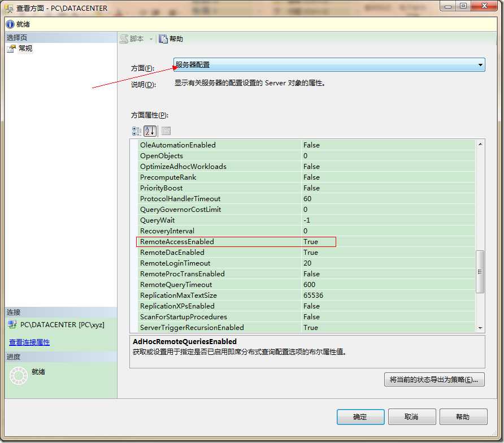This screenshot has height=443, width=504.
Task: Confirm with the 确定 button
Action: coord(360,417)
